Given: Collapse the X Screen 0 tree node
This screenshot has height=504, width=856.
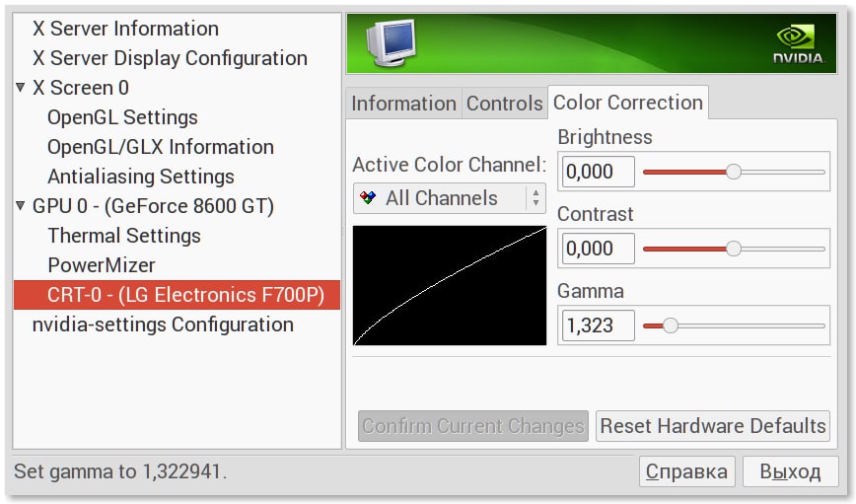Looking at the screenshot, I should pos(20,88).
